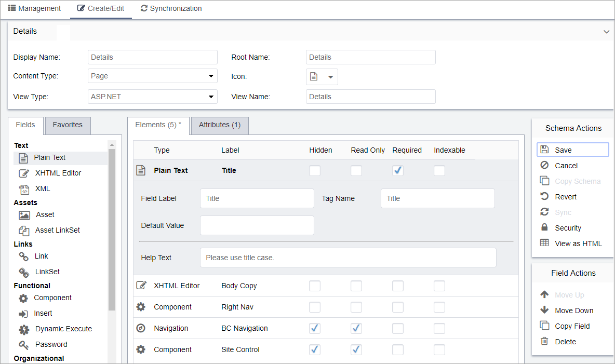Enable Hidden for Body Copy row
Viewport: 615px width, 364px height.
[315, 286]
